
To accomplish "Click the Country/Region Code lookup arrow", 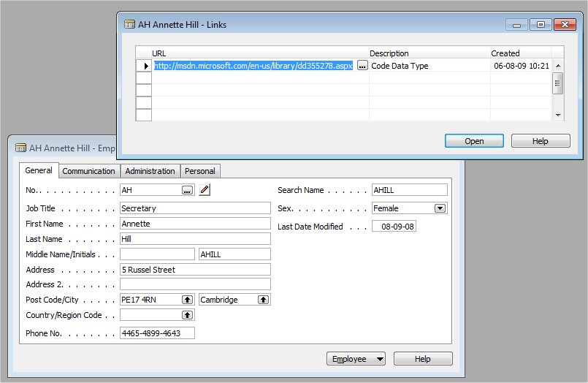I will point(187,315).
